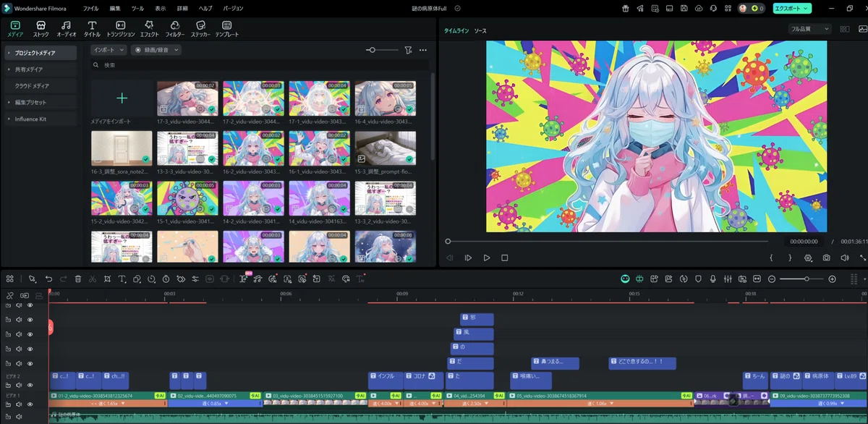Open the ファイル menu

90,8
